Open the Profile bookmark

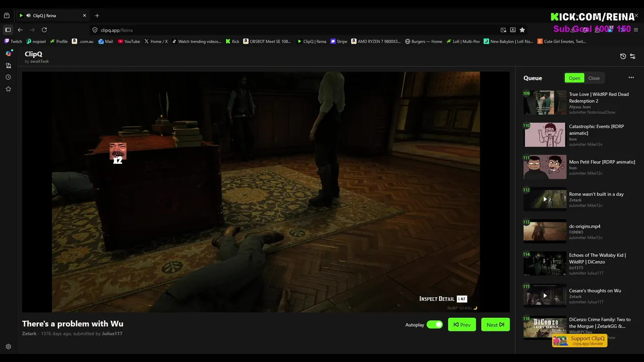click(59, 41)
